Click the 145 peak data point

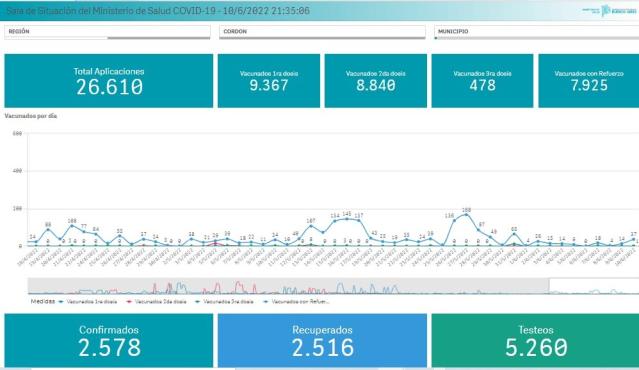[x=347, y=219]
